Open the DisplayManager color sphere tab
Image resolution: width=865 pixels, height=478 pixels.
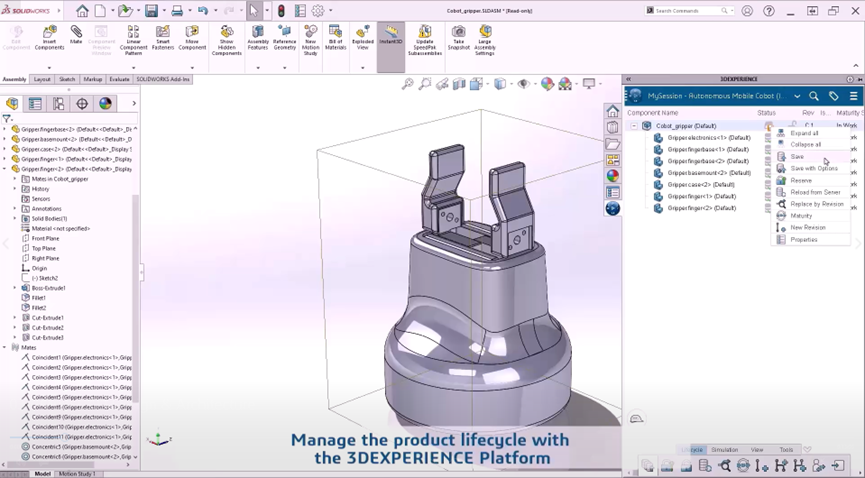105,104
